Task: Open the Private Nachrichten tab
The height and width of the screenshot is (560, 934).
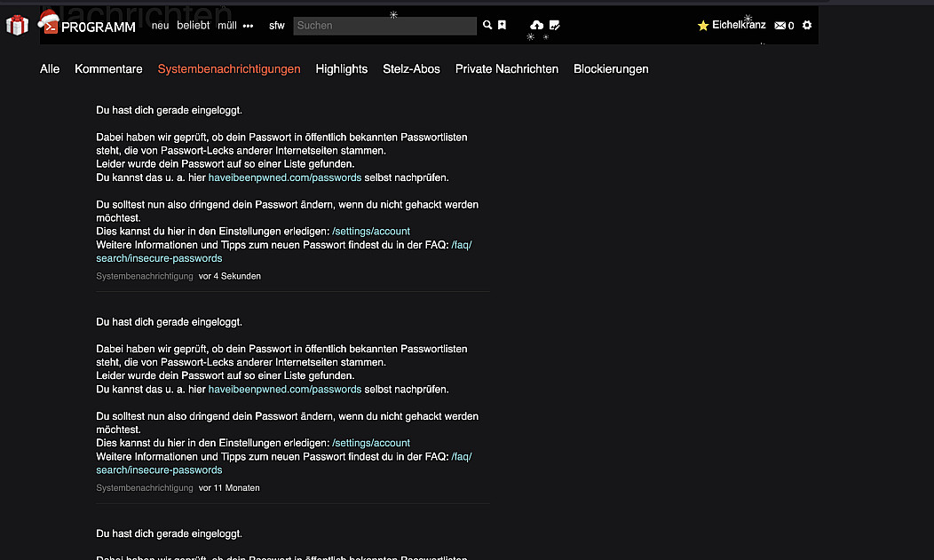Action: [x=506, y=68]
